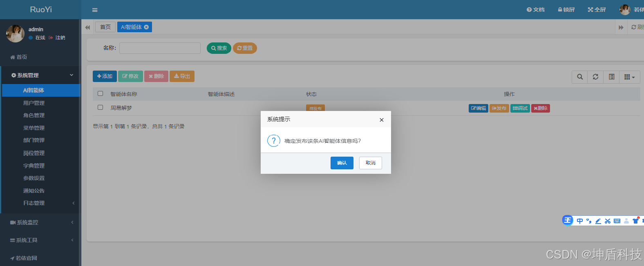Click the IME soft keyboard icon
The image size is (644, 266).
(617, 221)
